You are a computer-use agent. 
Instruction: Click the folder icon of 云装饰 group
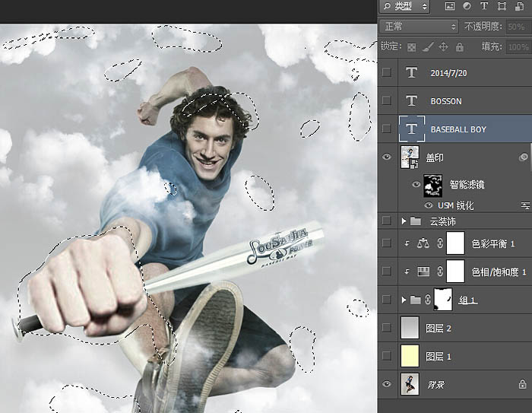click(x=416, y=221)
